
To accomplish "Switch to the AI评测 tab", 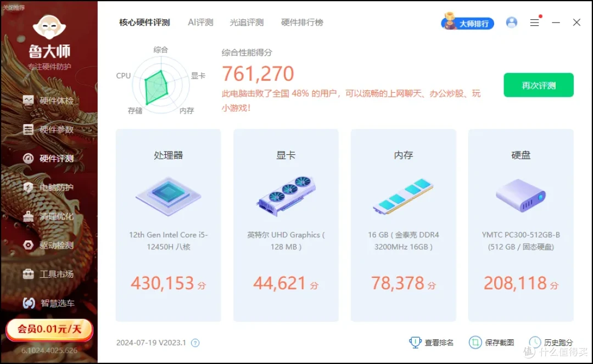I will pos(200,23).
